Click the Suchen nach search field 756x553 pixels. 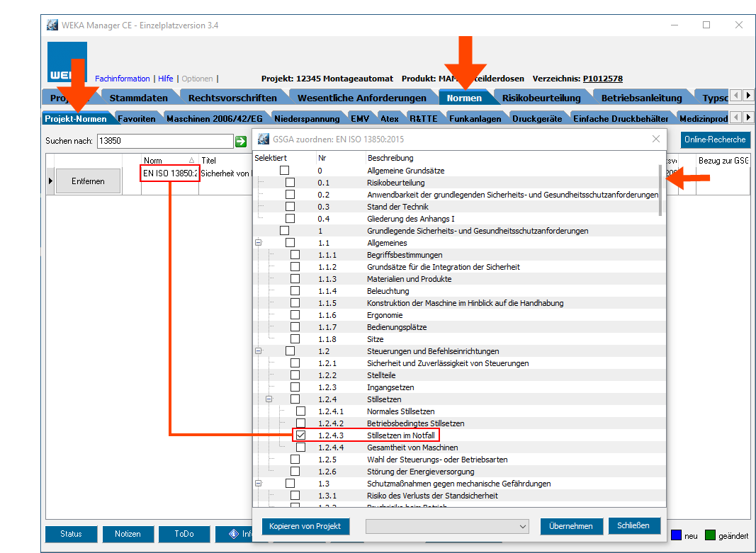(x=164, y=141)
